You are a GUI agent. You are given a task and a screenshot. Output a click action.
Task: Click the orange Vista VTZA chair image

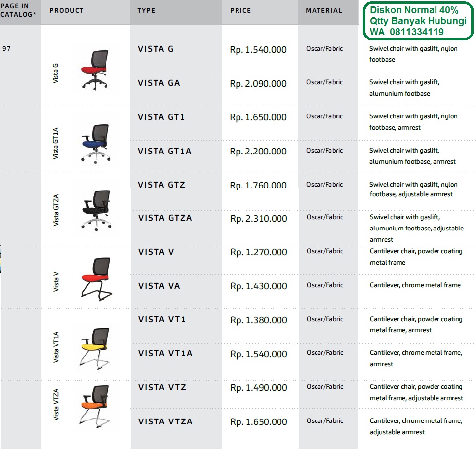[x=96, y=406]
